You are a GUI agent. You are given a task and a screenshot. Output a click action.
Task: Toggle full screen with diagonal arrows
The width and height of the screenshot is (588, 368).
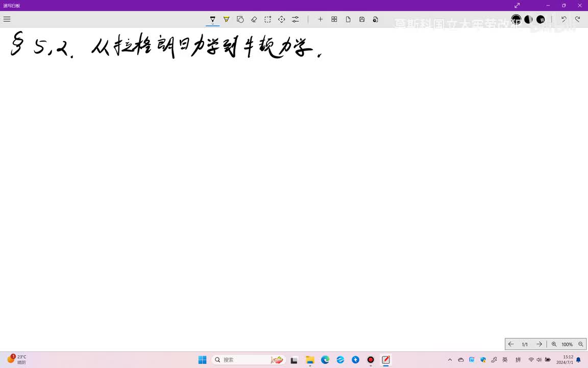tap(517, 5)
